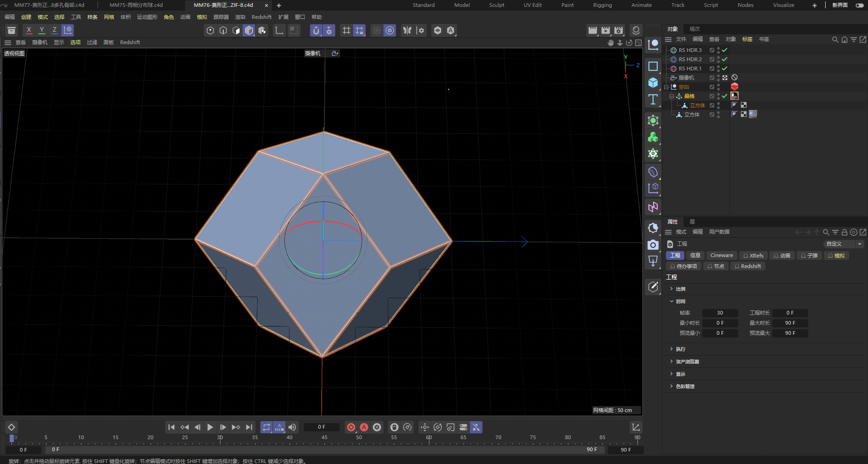This screenshot has width=868, height=464.
Task: Open the Cineware project tab
Action: 722,256
